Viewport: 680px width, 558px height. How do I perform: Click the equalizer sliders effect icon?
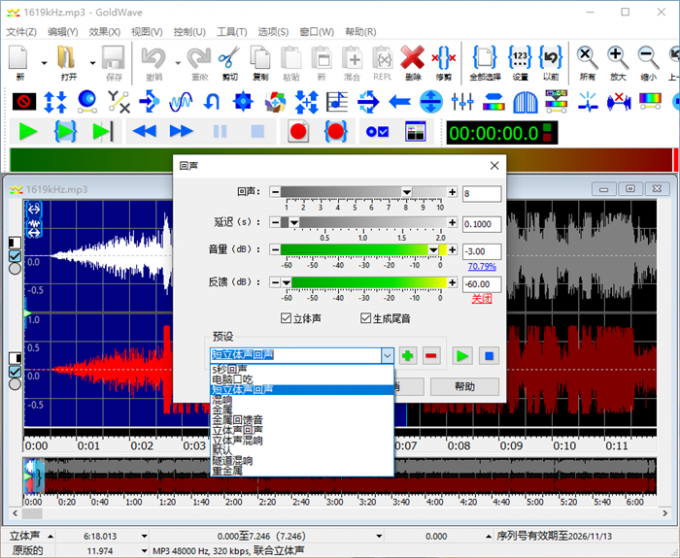(462, 102)
